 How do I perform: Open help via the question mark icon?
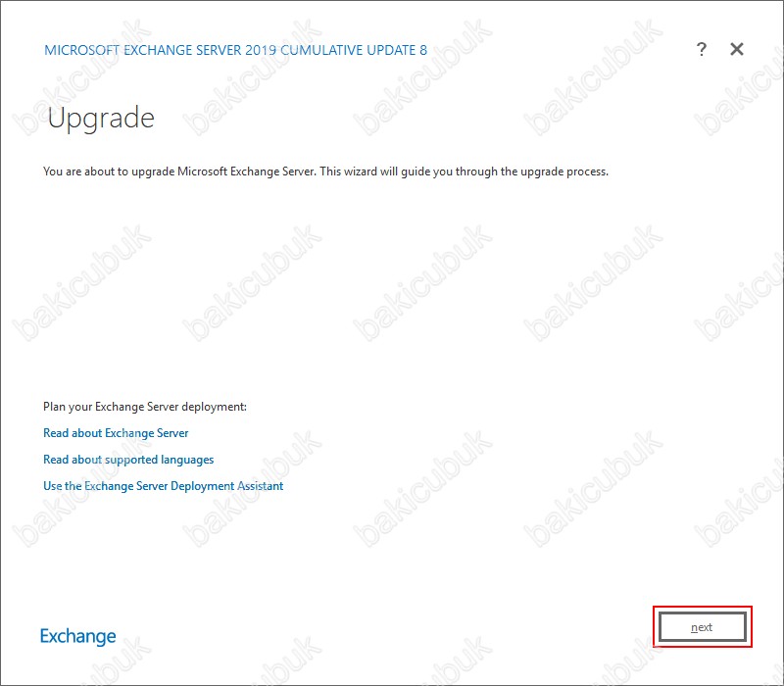tap(701, 49)
